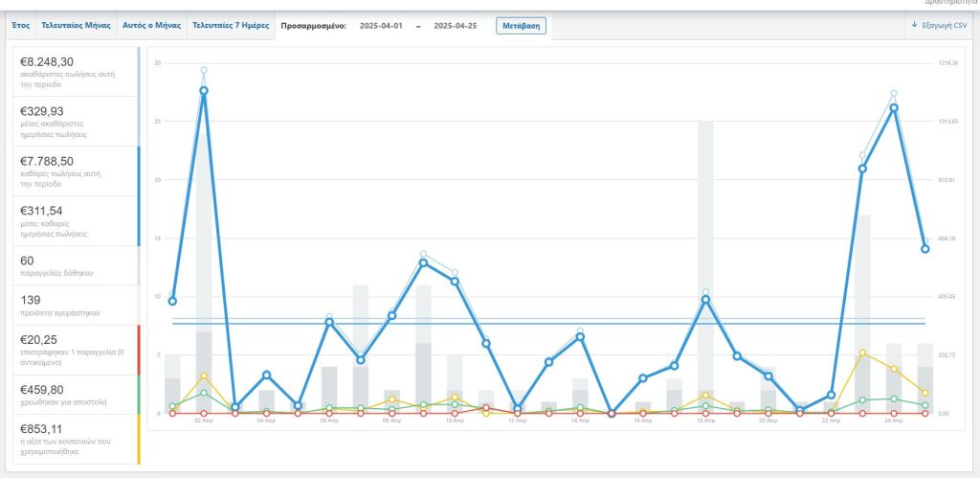Click the 02 Απρ net sales peak point
980x478 pixels.
[204, 91]
